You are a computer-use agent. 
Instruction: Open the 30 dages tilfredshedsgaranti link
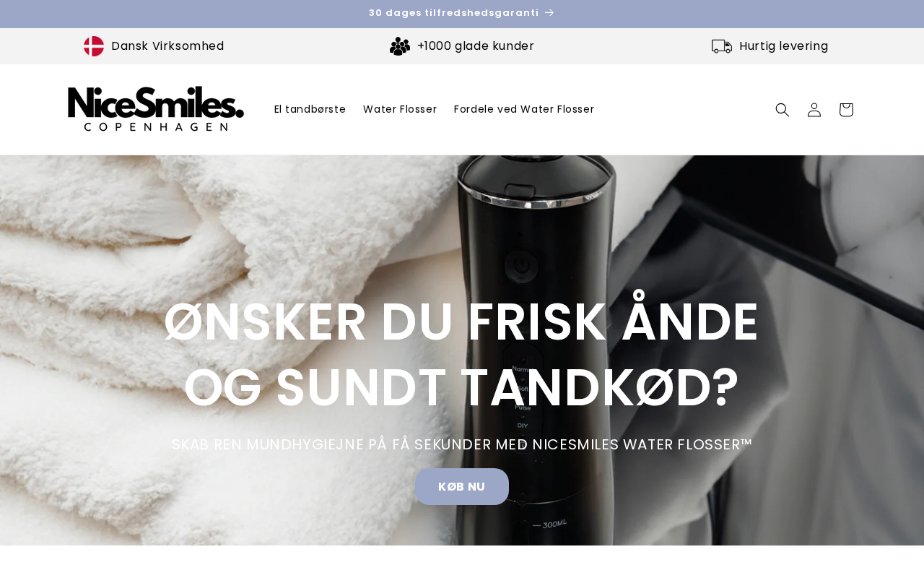[x=453, y=13]
